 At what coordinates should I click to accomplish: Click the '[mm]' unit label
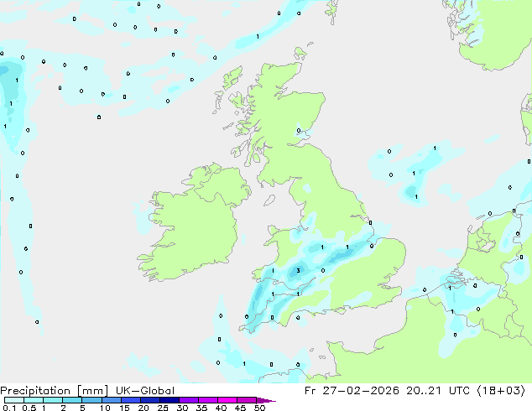[92, 391]
